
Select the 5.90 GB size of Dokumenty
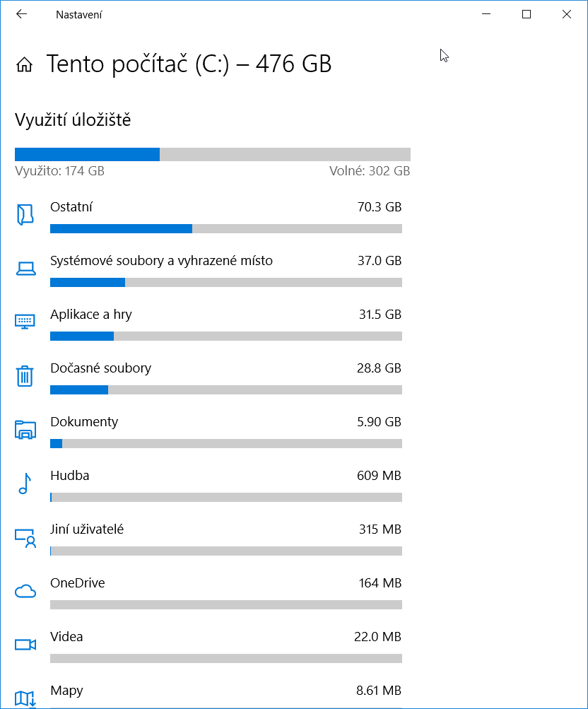pyautogui.click(x=379, y=422)
